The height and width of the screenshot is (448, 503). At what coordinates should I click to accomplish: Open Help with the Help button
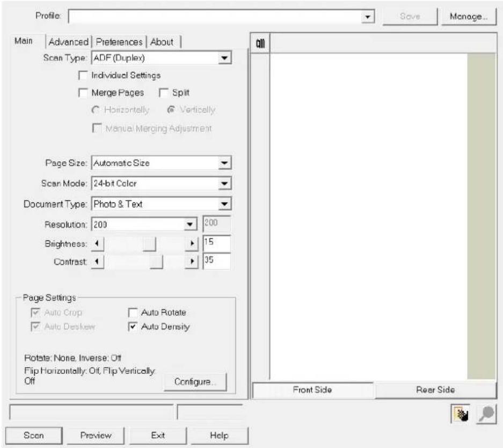pos(220,436)
